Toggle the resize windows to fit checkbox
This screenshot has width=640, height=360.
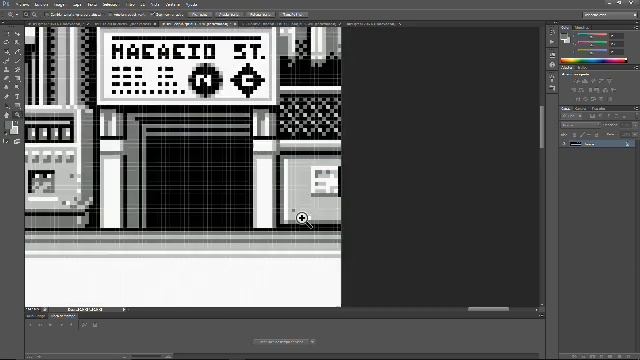coord(47,15)
